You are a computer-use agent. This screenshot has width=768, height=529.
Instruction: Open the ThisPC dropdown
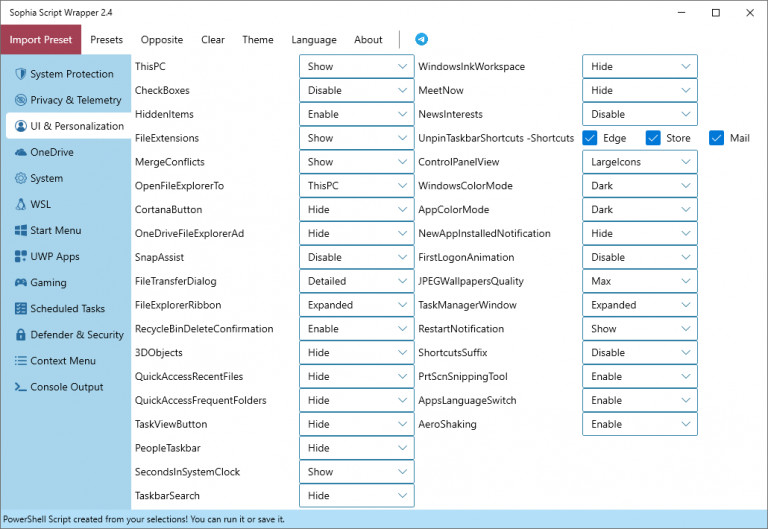pos(357,66)
